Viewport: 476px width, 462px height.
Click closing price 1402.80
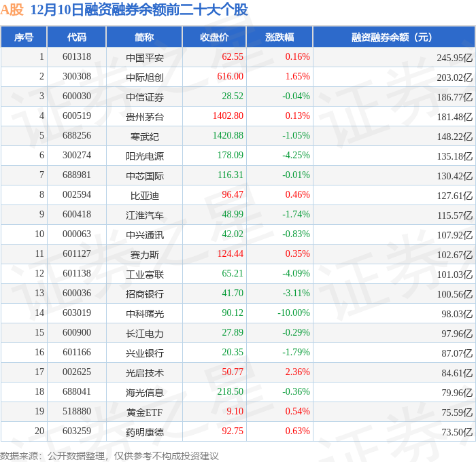point(228,116)
